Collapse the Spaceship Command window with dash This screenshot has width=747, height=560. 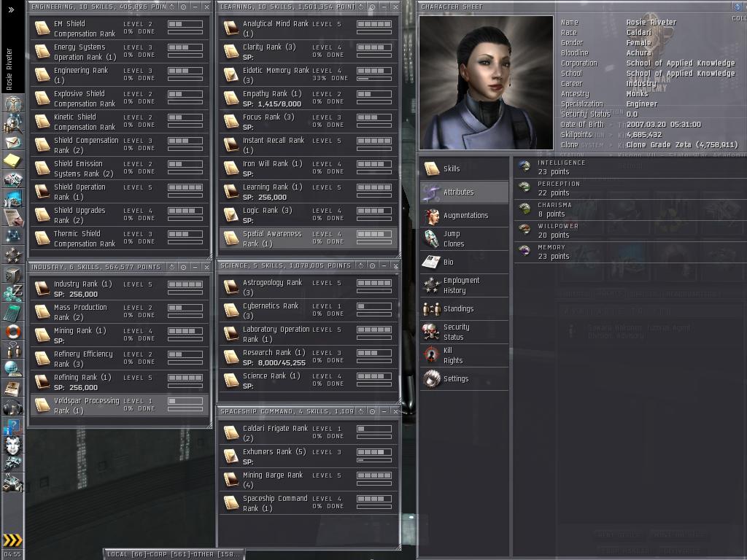(x=384, y=411)
